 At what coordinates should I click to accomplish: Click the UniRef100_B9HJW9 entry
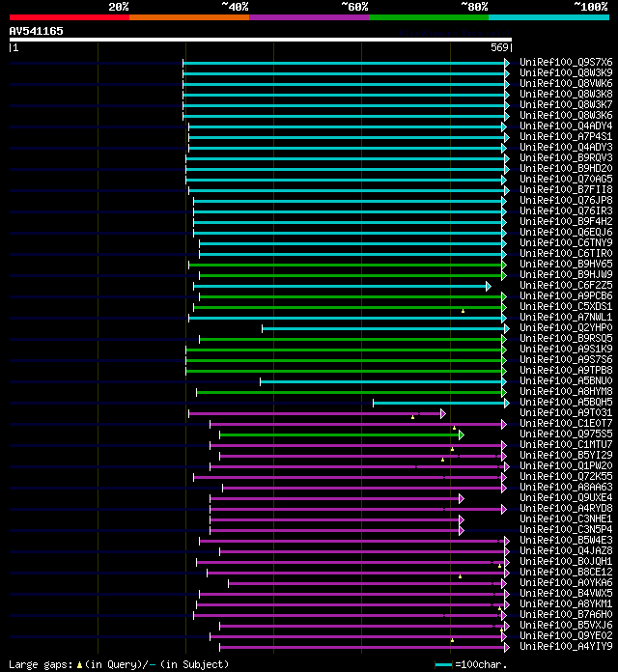coord(566,275)
